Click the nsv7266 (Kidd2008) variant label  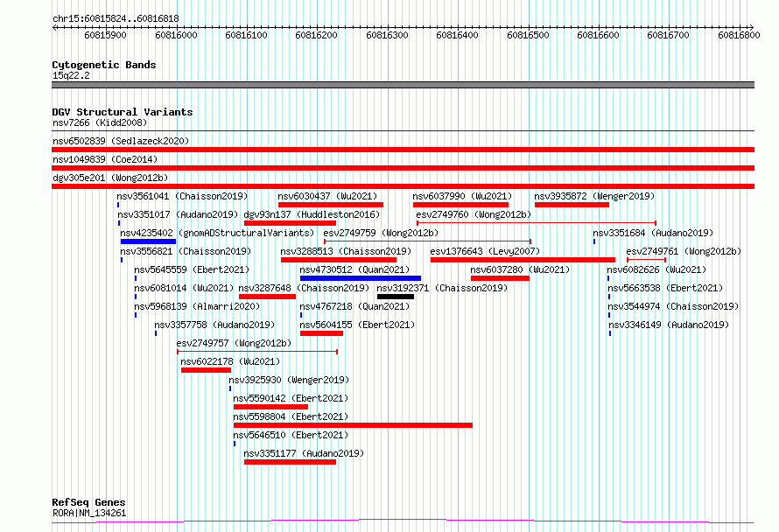[x=100, y=122]
